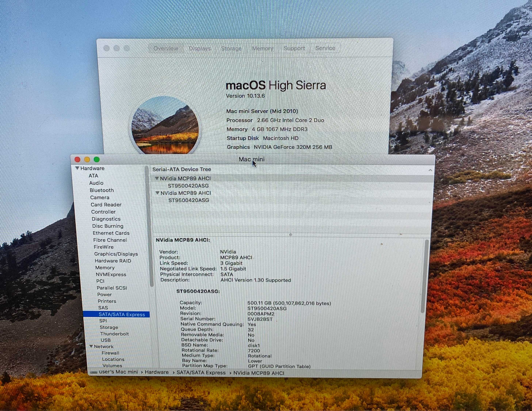
Task: Click the serial number 5VJB2BST value
Action: (x=260, y=319)
